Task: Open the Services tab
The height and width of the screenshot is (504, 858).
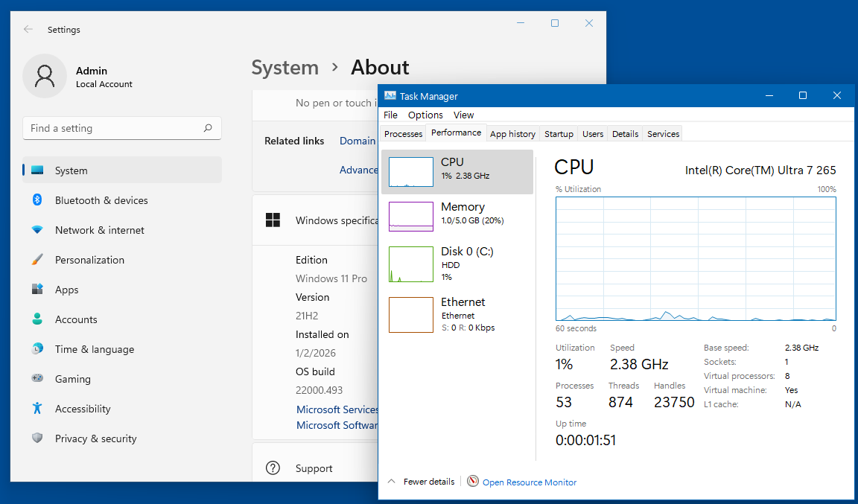Action: coord(663,134)
